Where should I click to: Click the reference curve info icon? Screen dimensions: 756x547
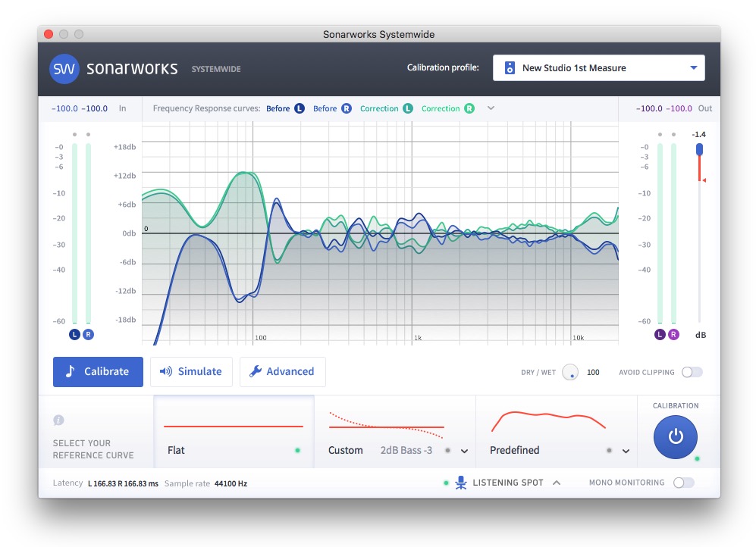(58, 420)
